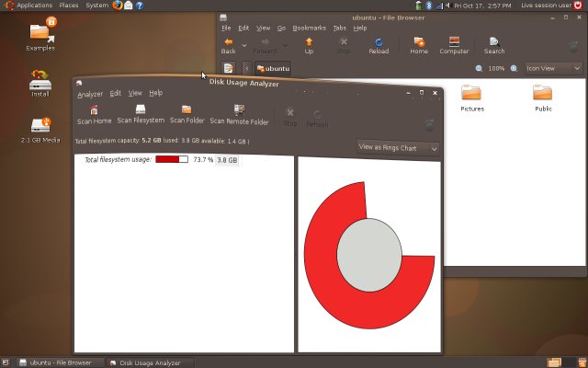588x368 pixels.
Task: Open the File menu in File Browser
Action: [x=226, y=29]
